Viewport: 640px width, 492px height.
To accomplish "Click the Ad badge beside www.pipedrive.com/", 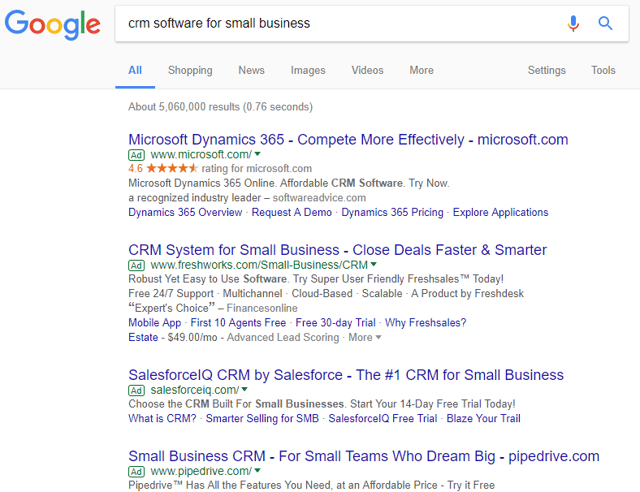I will pos(136,471).
